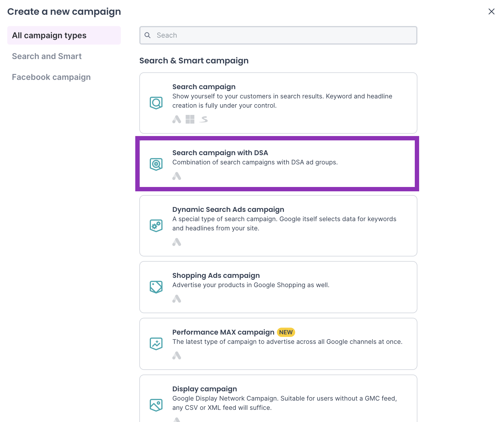Viewport: 504px width, 422px height.
Task: Click the magnifier icon in search field
Action: [x=148, y=35]
